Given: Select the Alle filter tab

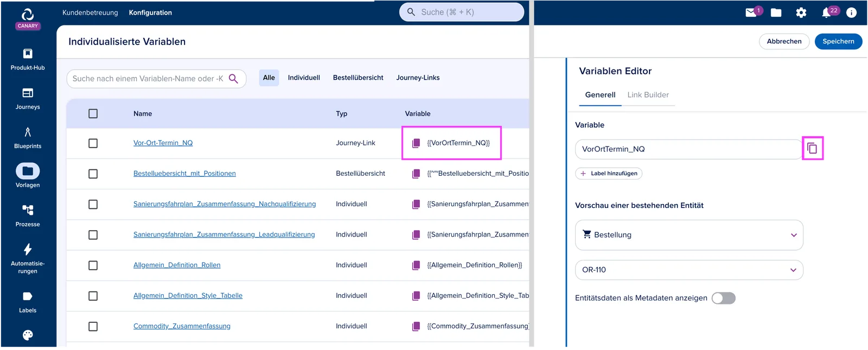Looking at the screenshot, I should tap(269, 78).
